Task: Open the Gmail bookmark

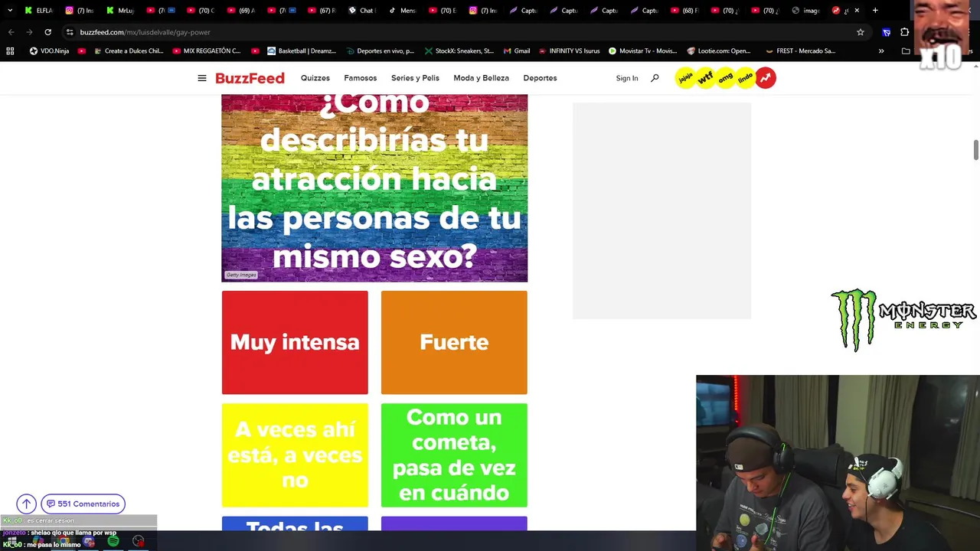Action: (517, 51)
